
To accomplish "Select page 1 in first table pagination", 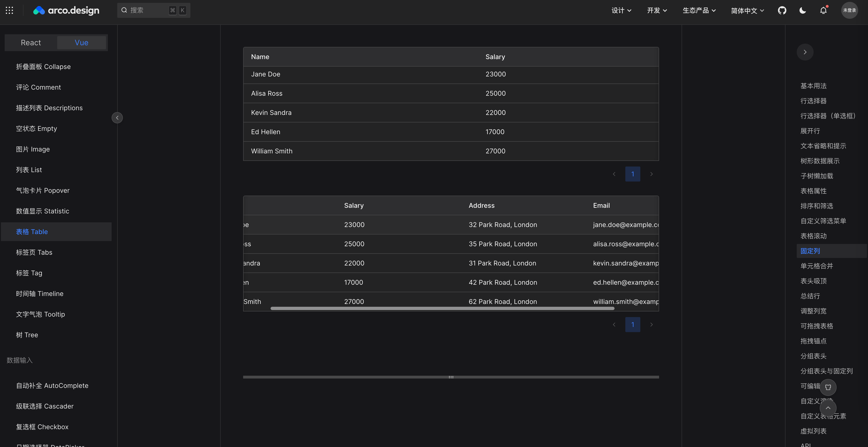I will coord(632,174).
